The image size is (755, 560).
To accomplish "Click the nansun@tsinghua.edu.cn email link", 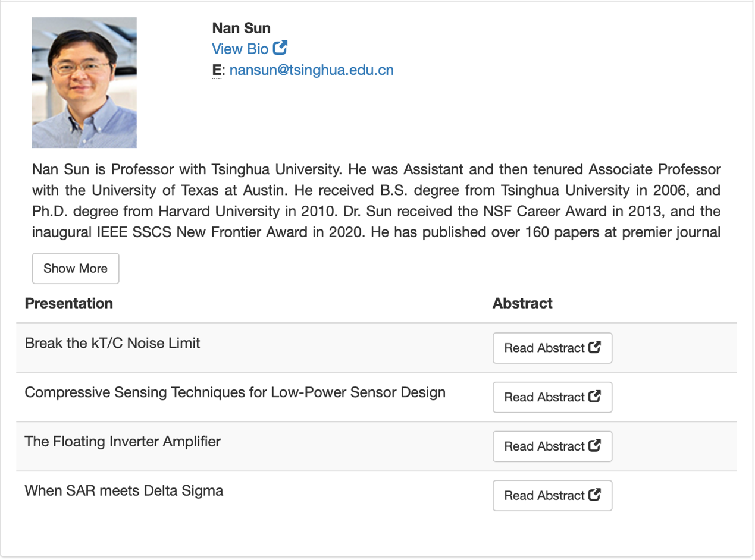I will [x=311, y=70].
